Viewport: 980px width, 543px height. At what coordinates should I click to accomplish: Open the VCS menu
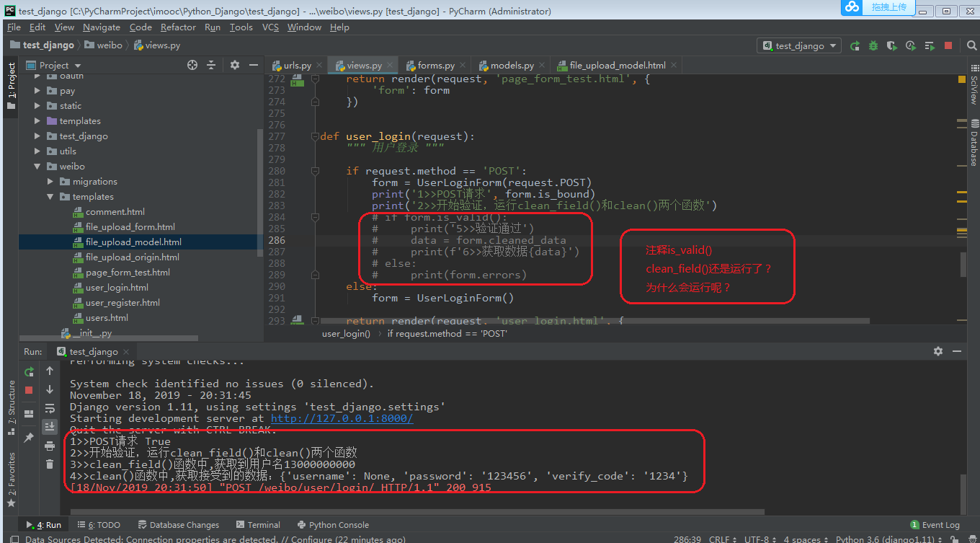(x=270, y=27)
